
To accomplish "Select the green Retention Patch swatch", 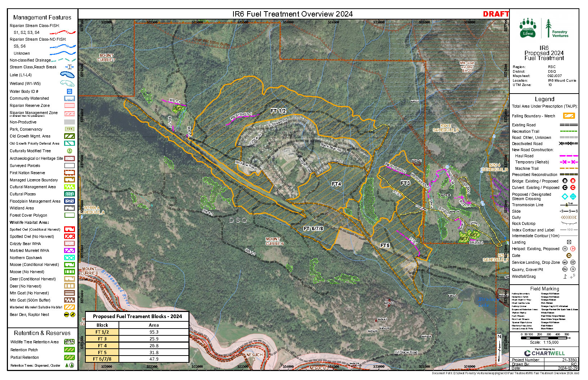I will 69,350.
